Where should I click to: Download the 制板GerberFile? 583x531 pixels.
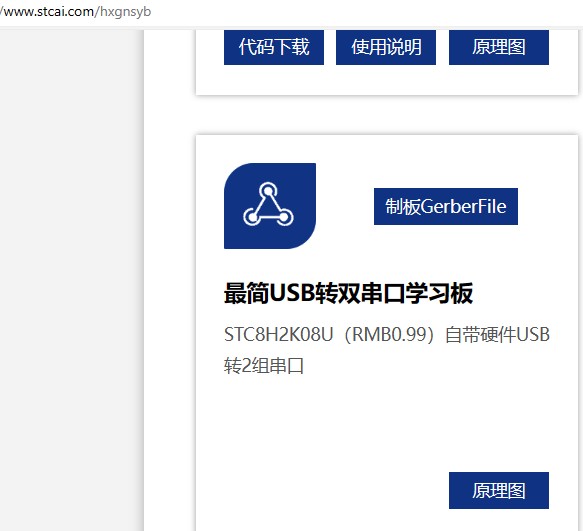coord(446,206)
